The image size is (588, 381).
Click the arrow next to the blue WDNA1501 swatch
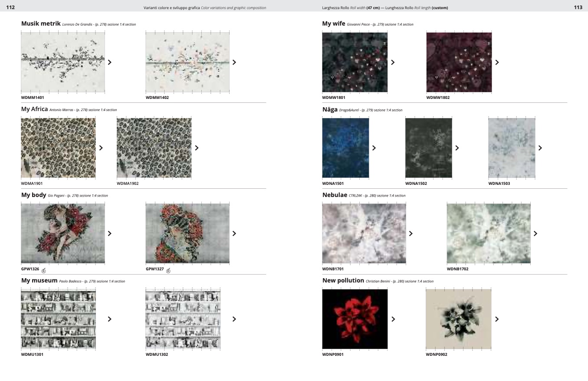[x=374, y=148]
